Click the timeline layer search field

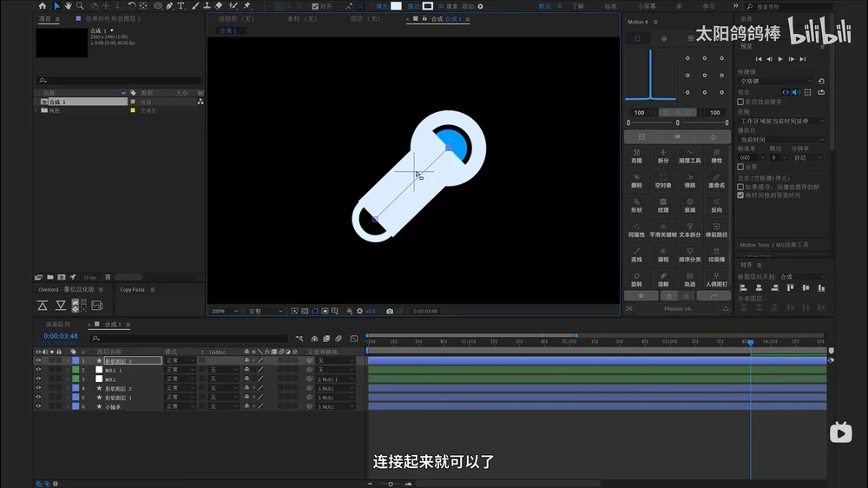click(x=189, y=339)
